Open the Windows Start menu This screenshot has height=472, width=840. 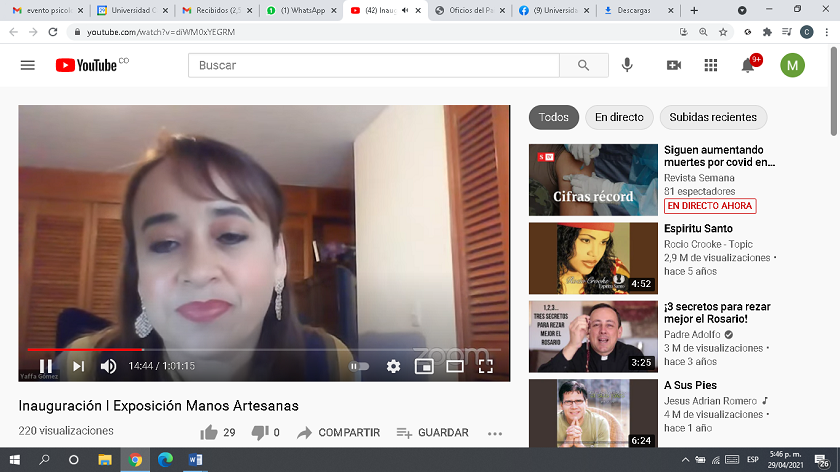[14, 460]
